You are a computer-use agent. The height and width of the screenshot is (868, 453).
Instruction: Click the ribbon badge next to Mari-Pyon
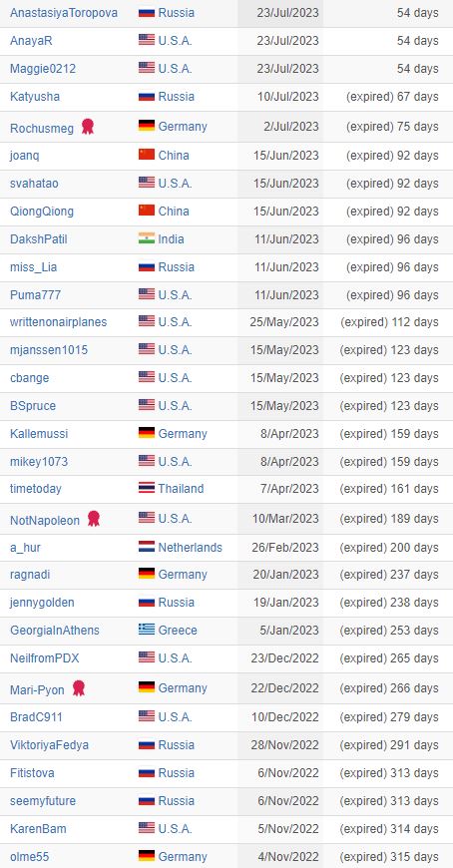tap(79, 688)
